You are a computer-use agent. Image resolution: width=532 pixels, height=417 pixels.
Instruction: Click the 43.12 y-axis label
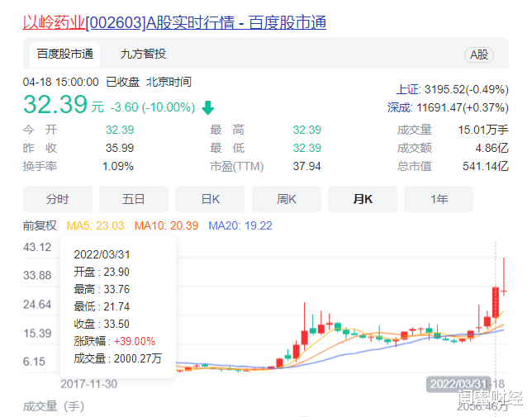click(37, 247)
